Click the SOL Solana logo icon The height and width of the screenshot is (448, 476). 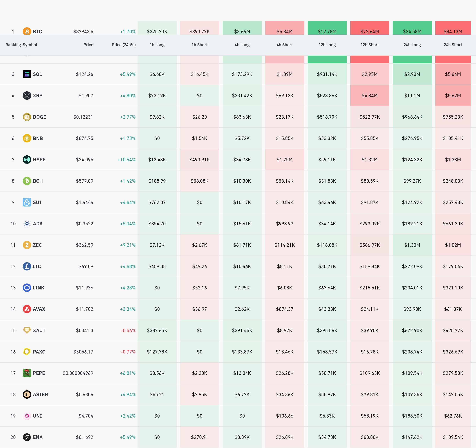(x=27, y=74)
